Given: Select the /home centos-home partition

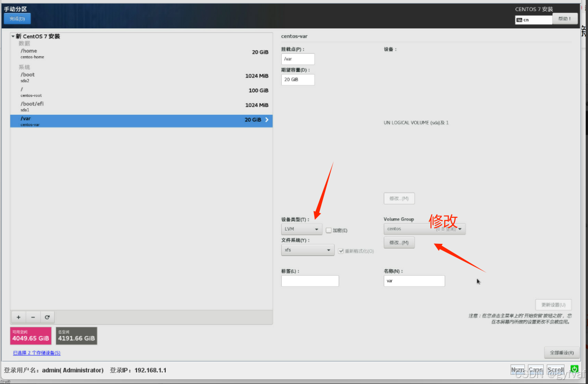Looking at the screenshot, I should click(141, 53).
